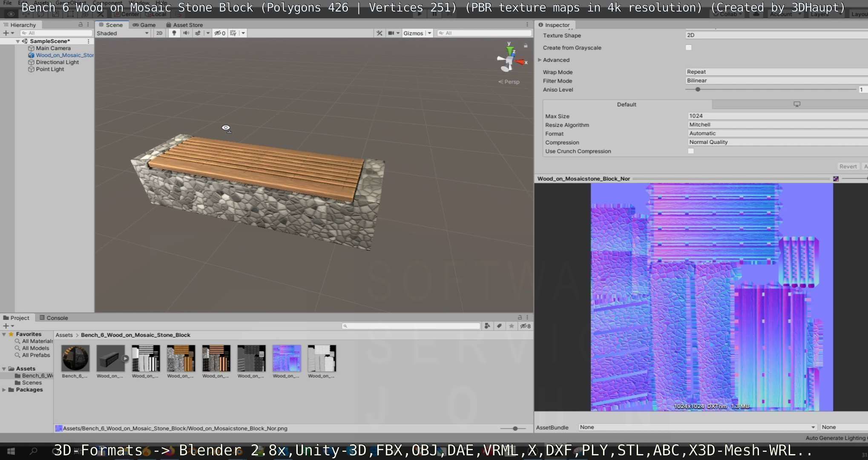Image resolution: width=868 pixels, height=460 pixels.
Task: Lock the Hierarchy panel
Action: pyautogui.click(x=80, y=25)
